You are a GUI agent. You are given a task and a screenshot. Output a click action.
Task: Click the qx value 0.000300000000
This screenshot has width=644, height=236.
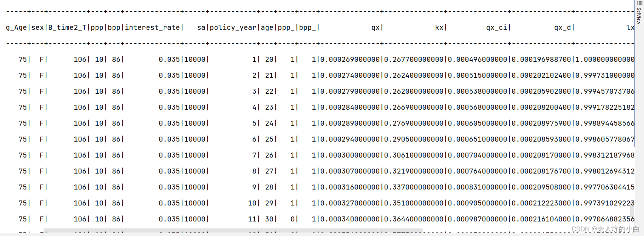[x=350, y=155]
